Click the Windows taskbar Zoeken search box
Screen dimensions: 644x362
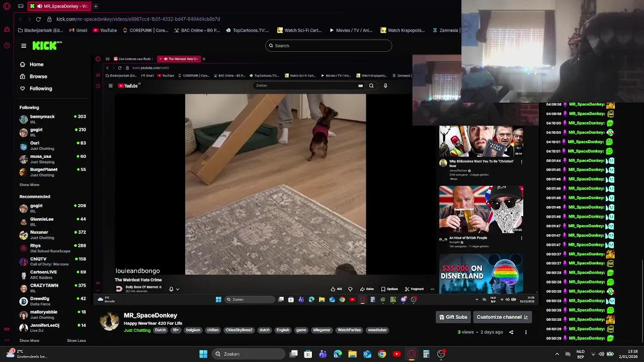[248, 354]
